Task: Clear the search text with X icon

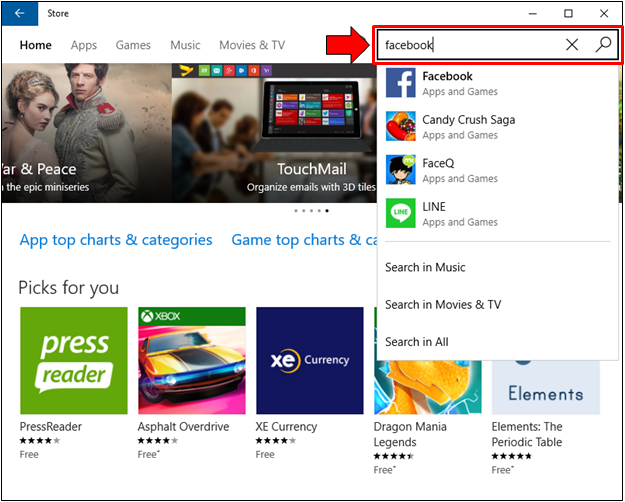Action: click(572, 45)
